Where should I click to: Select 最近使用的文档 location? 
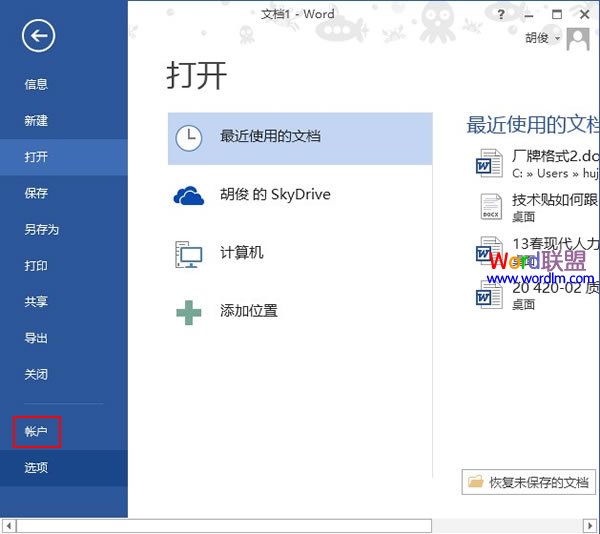300,138
